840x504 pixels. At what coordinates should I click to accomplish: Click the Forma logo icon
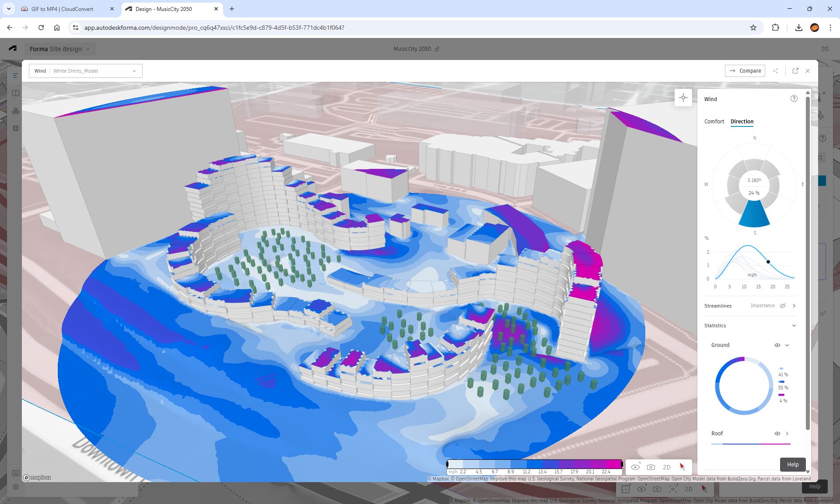pyautogui.click(x=13, y=49)
